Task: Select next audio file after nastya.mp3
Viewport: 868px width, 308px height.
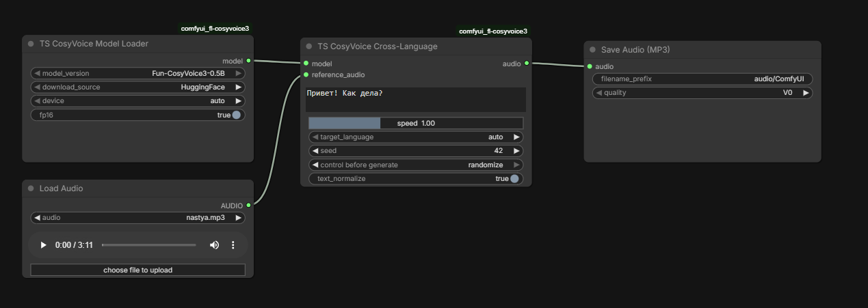Action: (239, 218)
